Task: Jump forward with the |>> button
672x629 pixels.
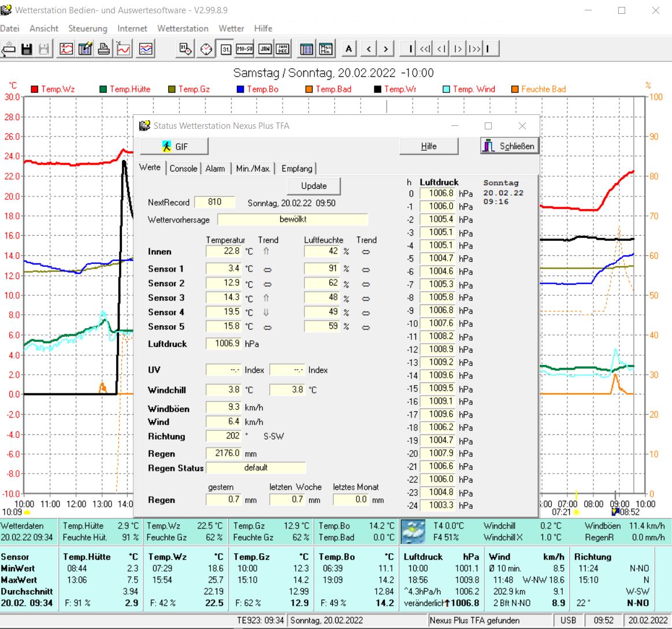Action: [x=474, y=50]
